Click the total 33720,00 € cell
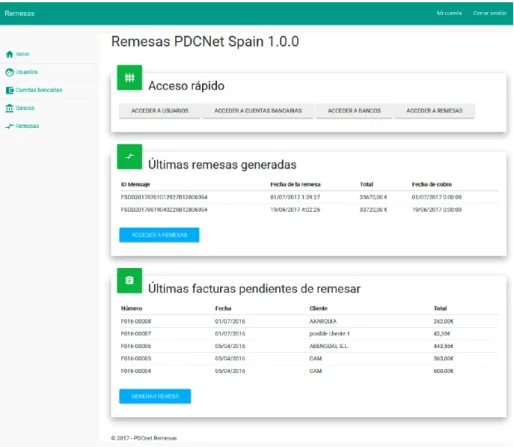Image resolution: width=514 pixels, height=447 pixels. [x=373, y=210]
